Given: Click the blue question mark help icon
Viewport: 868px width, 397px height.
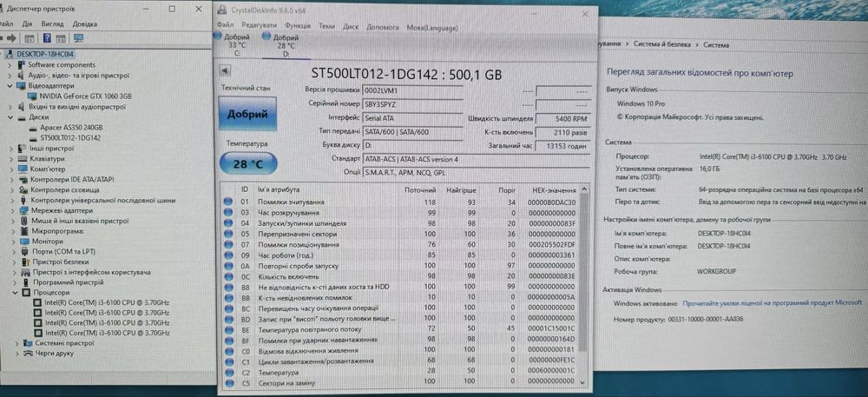Looking at the screenshot, I should 47,38.
